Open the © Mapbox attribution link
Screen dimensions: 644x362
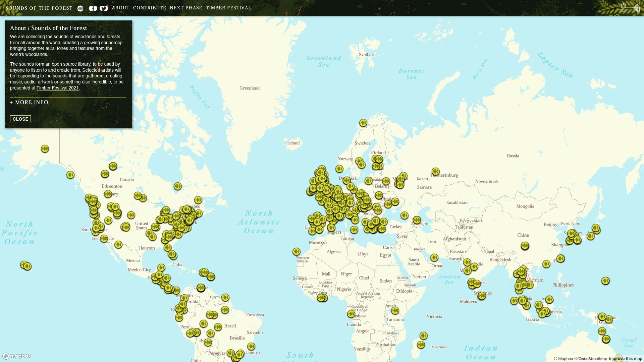pos(563,359)
